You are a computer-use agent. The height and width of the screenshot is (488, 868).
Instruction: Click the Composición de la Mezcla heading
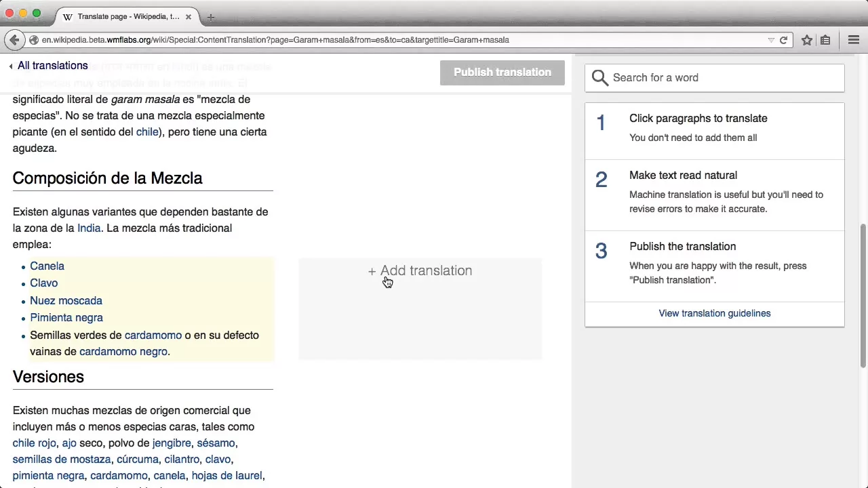(x=108, y=178)
